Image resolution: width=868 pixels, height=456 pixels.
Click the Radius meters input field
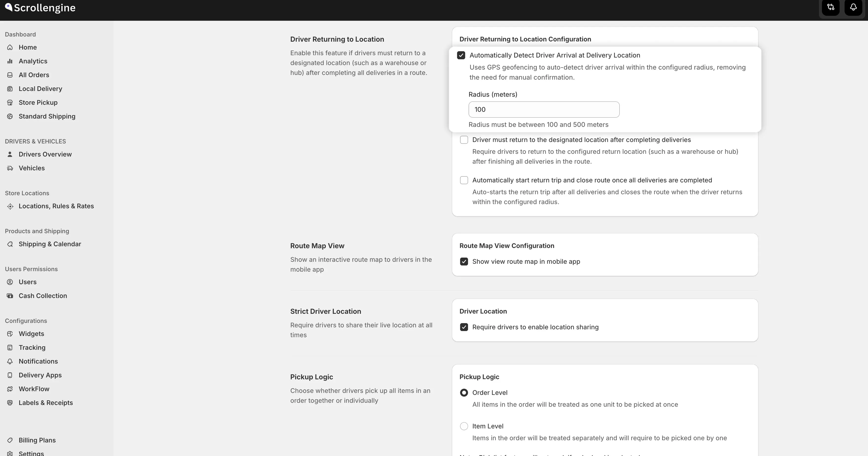[543, 109]
